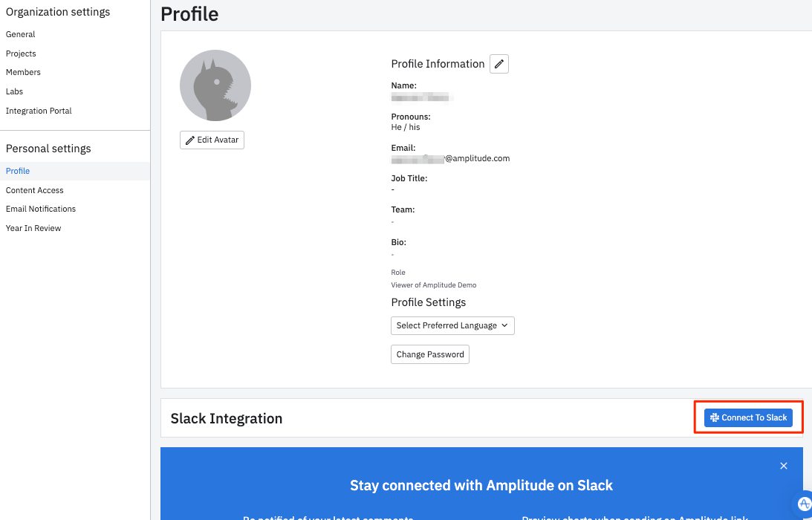Click the Stay connected with Amplitude banner
Screen dimensions: 812x520
coord(481,485)
